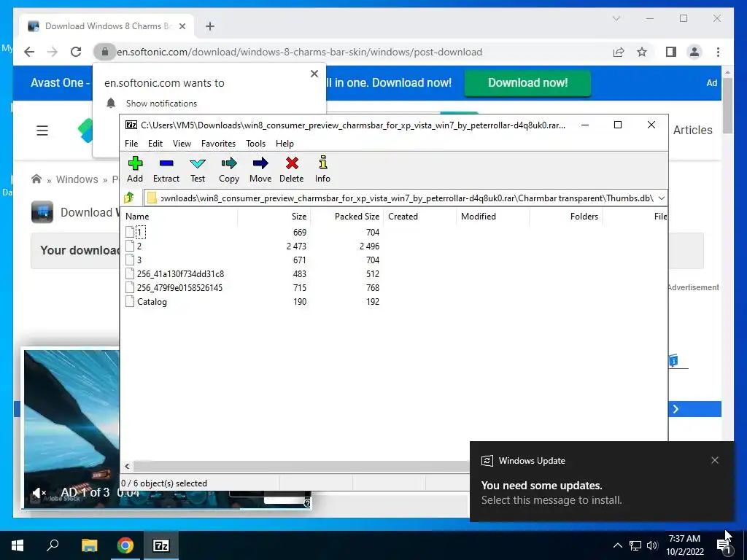Close the Download Windows 8 Charms tab
Screen dimensions: 747x560
pyautogui.click(x=182, y=26)
